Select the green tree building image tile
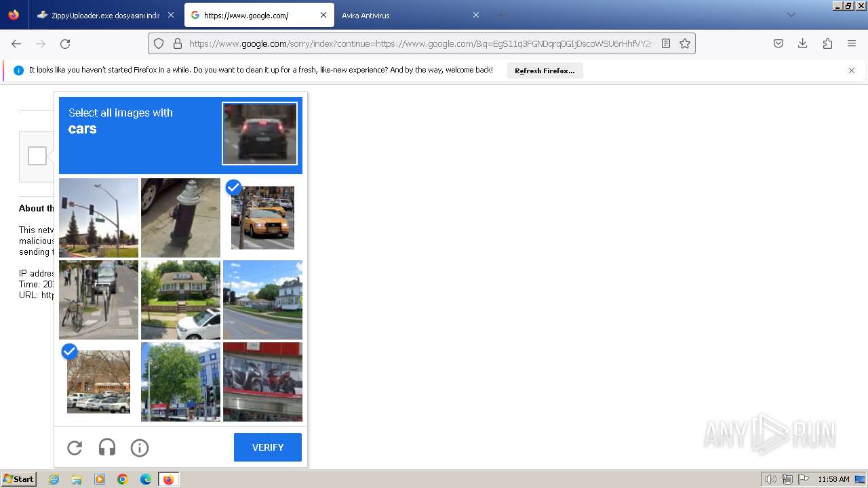The image size is (868, 488). (x=180, y=382)
